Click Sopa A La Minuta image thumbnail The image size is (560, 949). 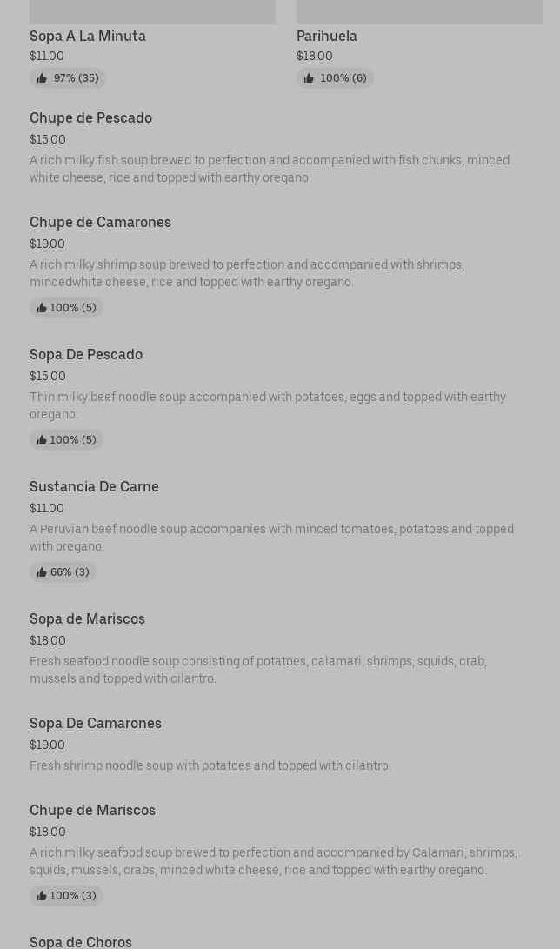click(x=152, y=11)
